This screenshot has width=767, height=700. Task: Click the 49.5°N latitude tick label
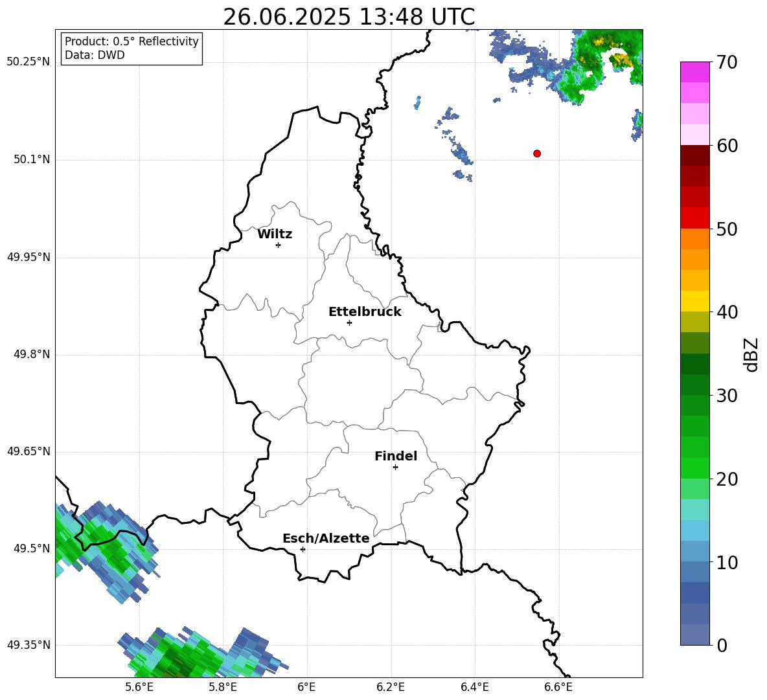[x=32, y=548]
